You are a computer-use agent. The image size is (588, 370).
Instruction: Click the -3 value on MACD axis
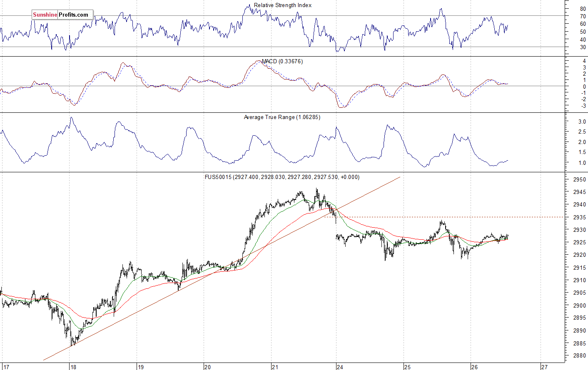pos(584,106)
